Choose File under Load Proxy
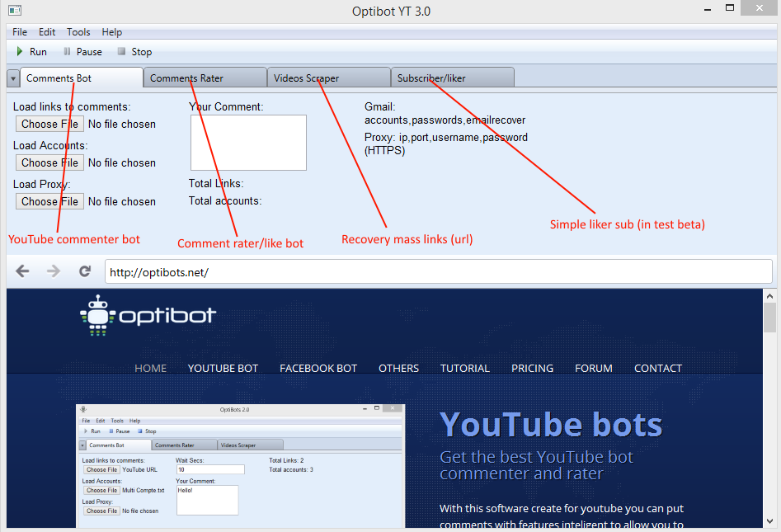 click(x=49, y=202)
